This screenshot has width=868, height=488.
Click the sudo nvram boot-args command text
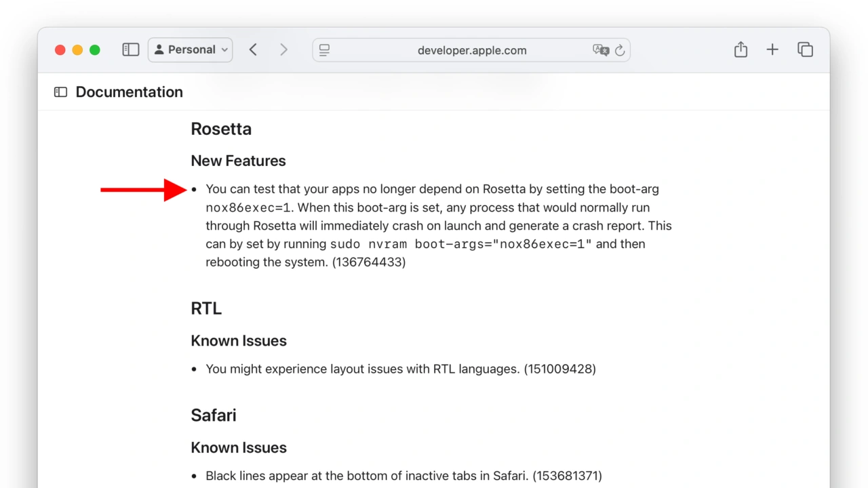461,244
